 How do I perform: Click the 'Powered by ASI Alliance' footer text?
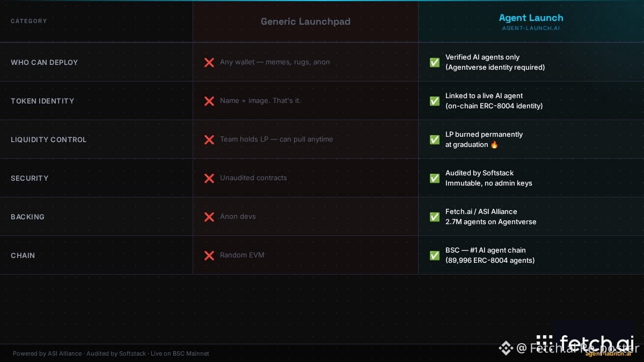point(47,353)
